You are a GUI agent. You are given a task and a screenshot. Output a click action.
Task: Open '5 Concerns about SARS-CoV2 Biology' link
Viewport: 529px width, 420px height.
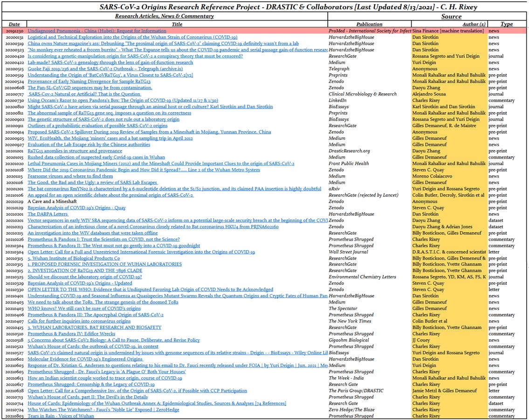click(114, 340)
